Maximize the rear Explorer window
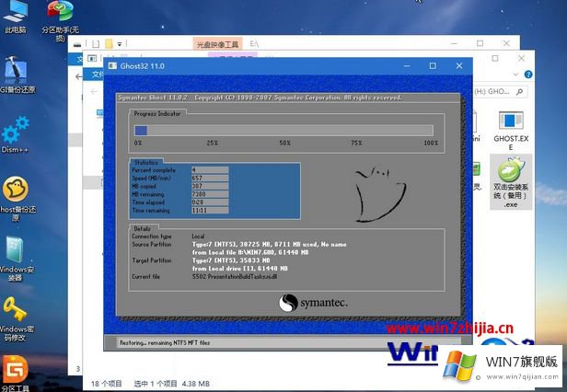 pos(480,43)
